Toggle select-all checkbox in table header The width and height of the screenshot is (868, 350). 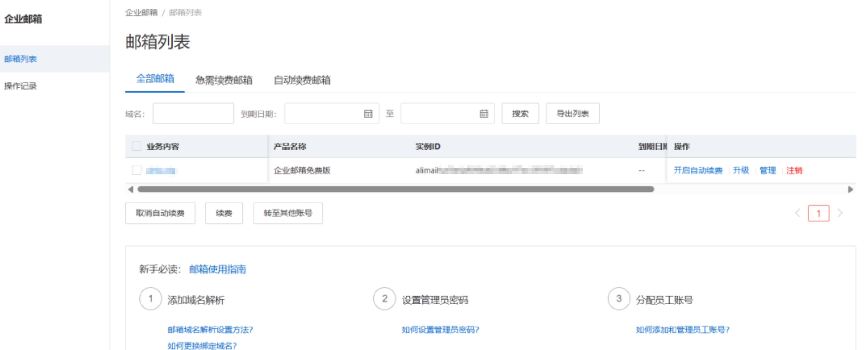pos(136,146)
